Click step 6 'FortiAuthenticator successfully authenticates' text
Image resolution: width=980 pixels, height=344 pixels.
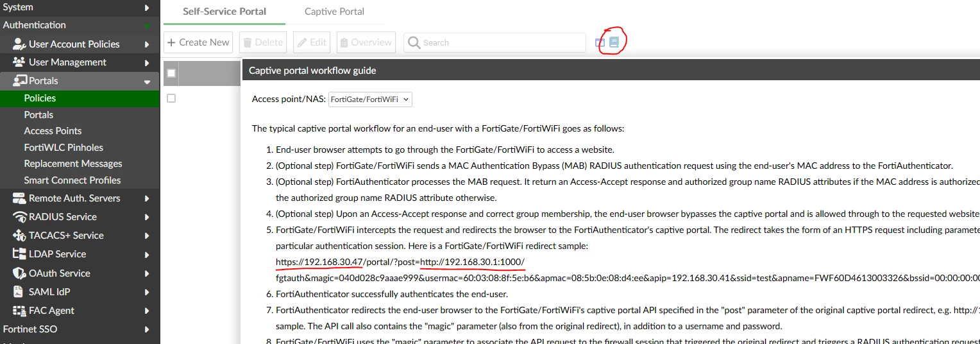(392, 294)
